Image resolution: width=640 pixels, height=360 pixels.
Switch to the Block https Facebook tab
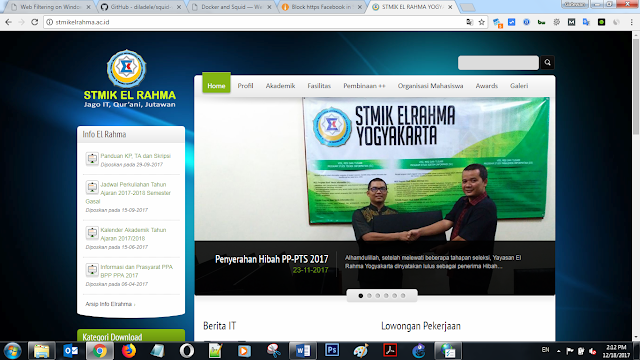point(322,7)
